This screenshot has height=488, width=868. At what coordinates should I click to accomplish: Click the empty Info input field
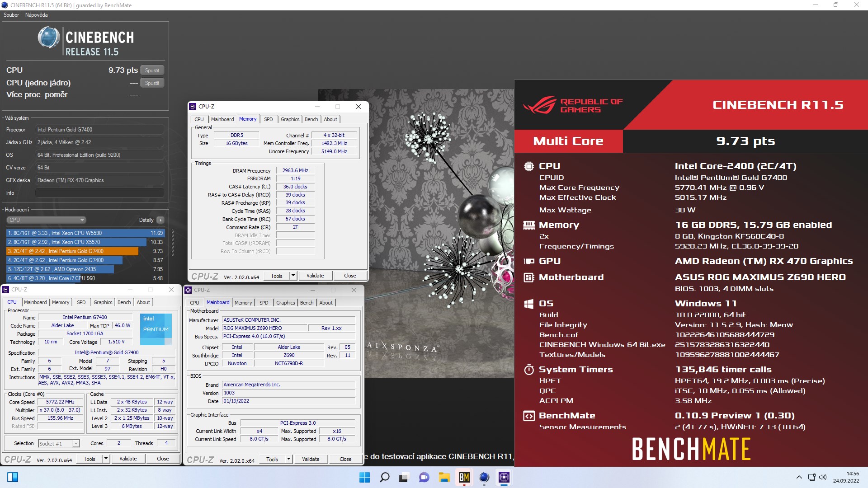point(99,193)
